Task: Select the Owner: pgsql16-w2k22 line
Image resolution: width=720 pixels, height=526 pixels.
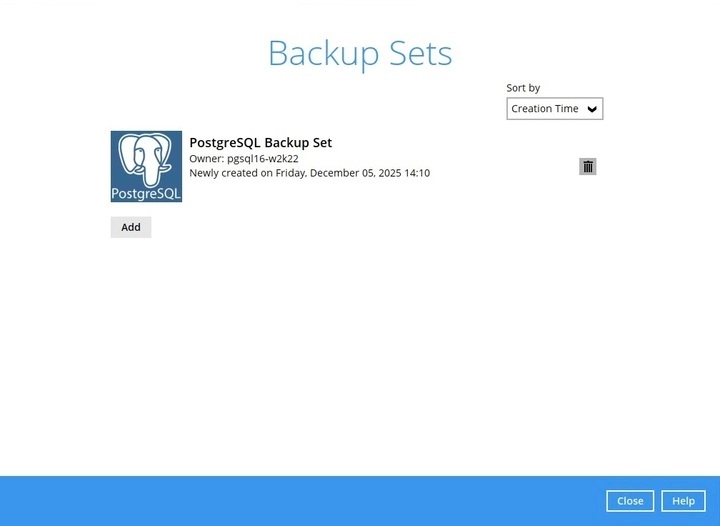Action: click(x=244, y=159)
